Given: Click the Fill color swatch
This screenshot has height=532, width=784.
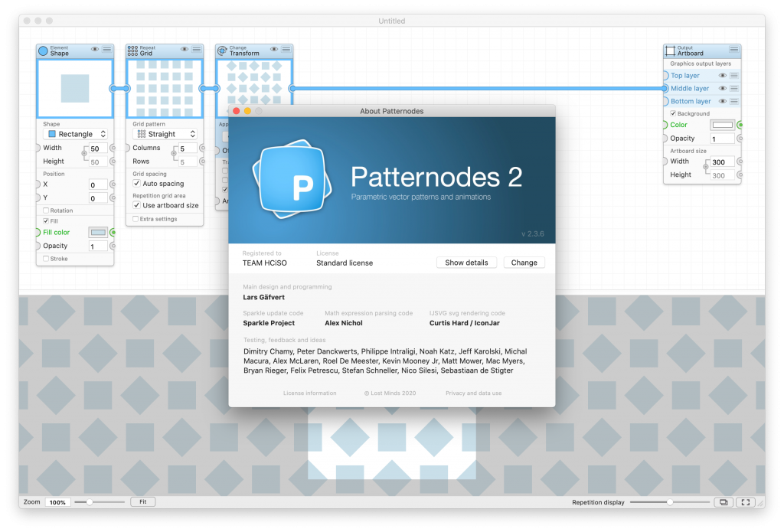Looking at the screenshot, I should coord(98,233).
